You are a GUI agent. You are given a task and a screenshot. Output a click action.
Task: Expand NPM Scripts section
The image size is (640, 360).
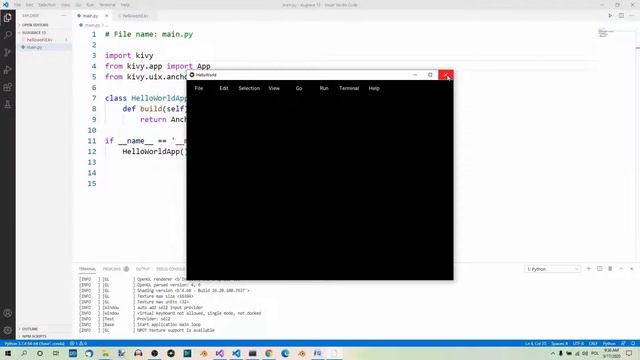click(33, 336)
